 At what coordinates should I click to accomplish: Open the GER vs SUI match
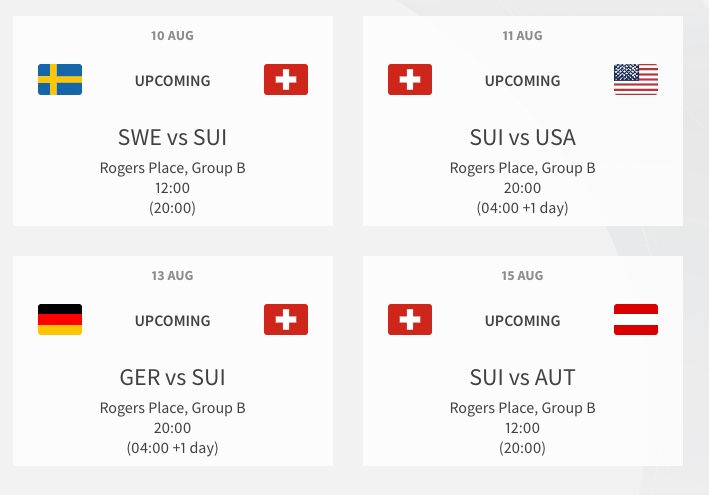[x=173, y=377]
